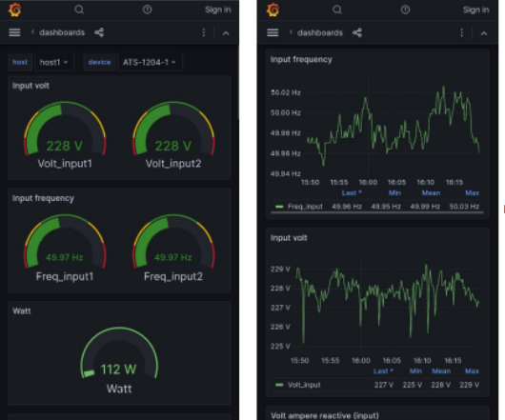Click the Volt_input2 gauge
This screenshot has height=420, width=505.
[x=173, y=135]
